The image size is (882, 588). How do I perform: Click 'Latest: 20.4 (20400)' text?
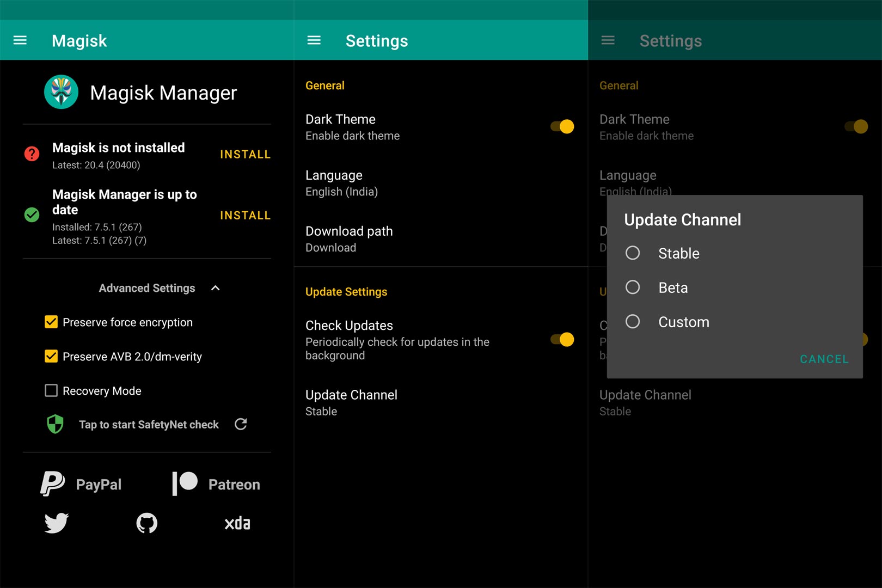point(96,165)
